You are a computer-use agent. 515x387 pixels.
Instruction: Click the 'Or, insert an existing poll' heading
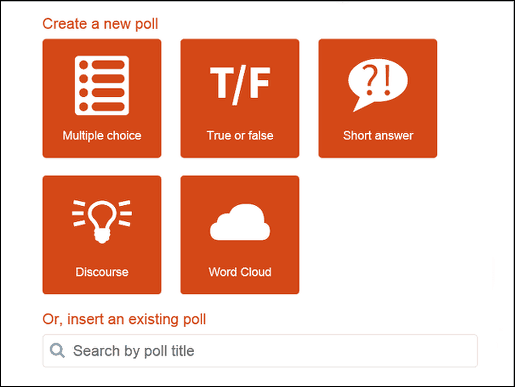point(124,319)
